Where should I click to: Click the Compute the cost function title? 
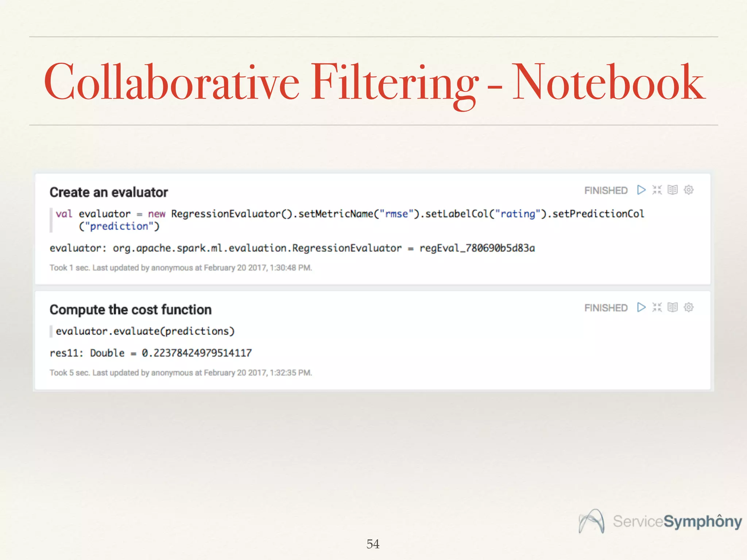(131, 310)
